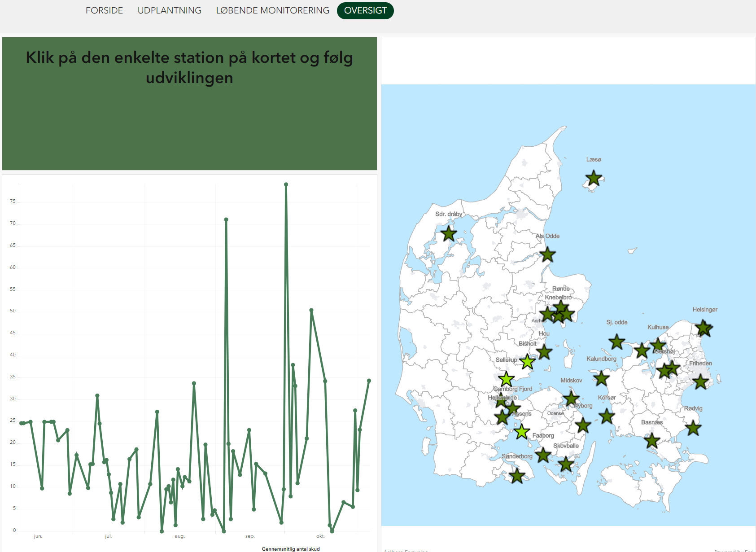Viewport: 756px width, 552px height.
Task: Click the highest peak point on chart
Action: [286, 184]
